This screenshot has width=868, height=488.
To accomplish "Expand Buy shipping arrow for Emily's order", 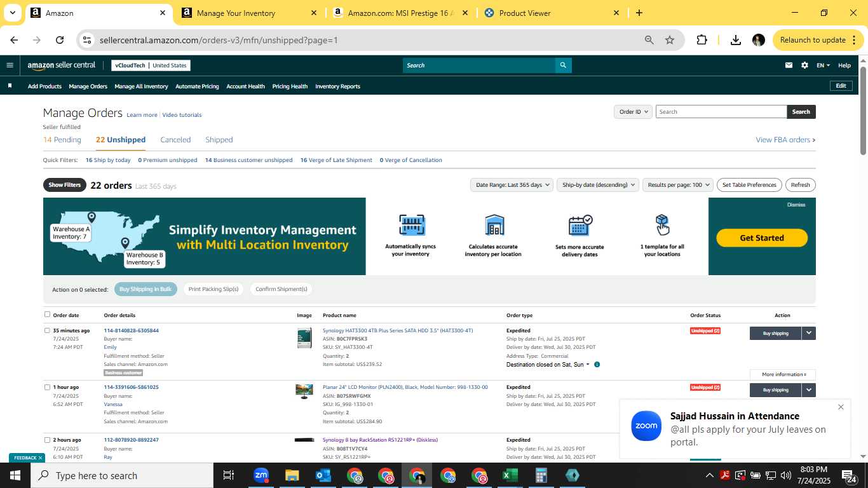I will [808, 333].
